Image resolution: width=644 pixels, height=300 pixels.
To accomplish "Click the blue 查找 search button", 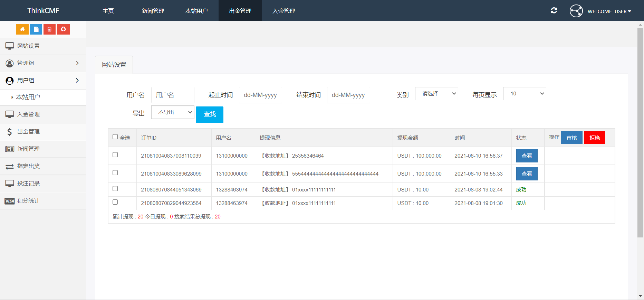I will 210,114.
